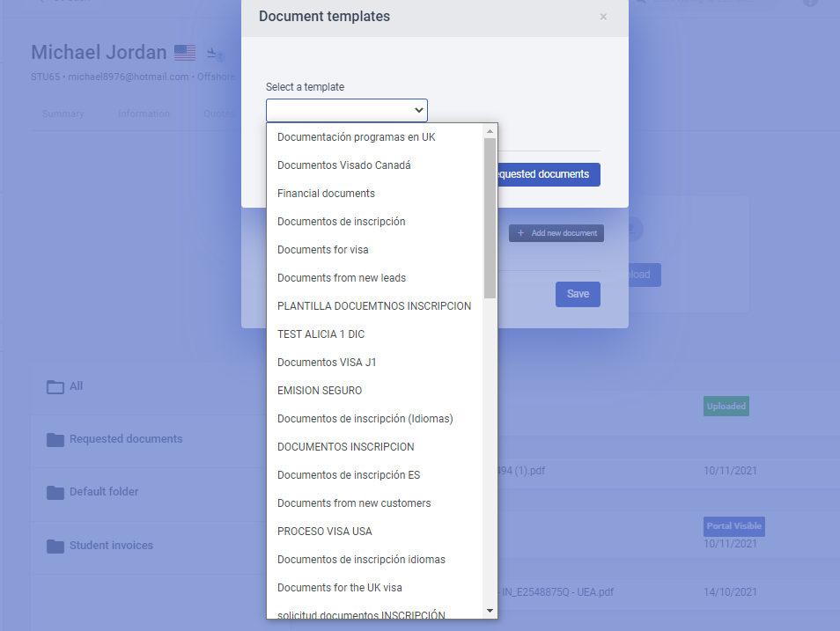Click the Portal Visible badge
Image resolution: width=840 pixels, height=631 pixels.
(x=734, y=526)
